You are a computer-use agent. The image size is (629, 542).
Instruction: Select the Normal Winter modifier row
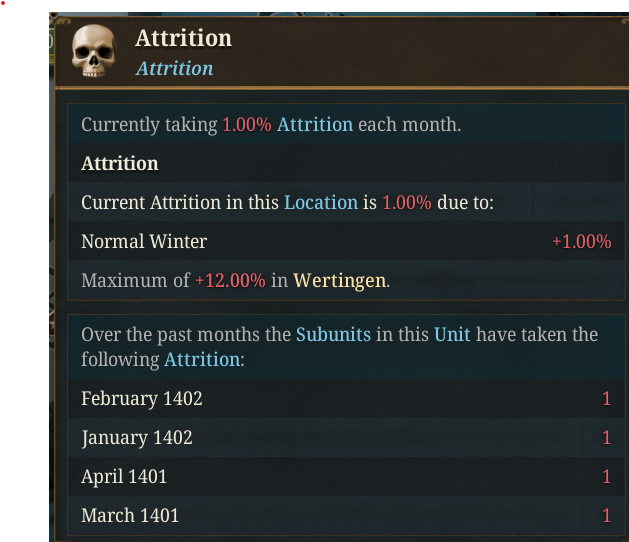(144, 241)
